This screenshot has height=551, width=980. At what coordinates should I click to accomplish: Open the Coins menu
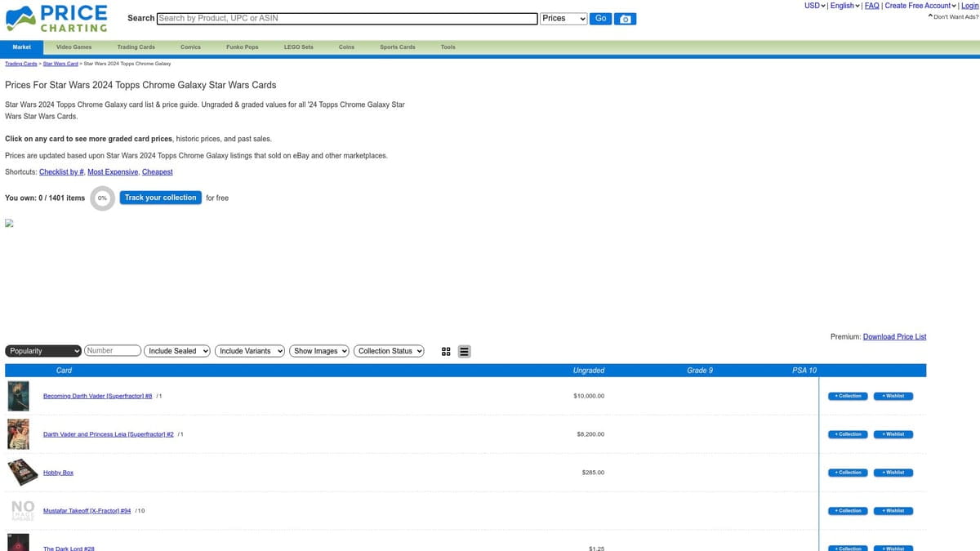click(346, 47)
